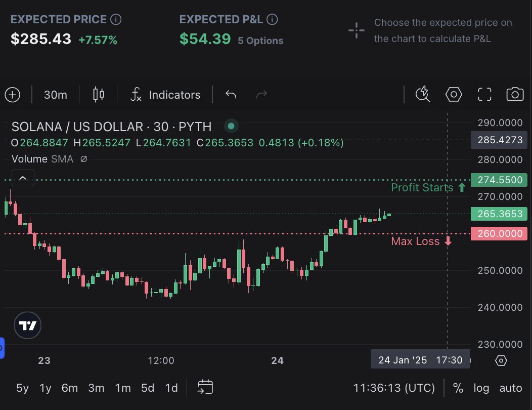Select the 1m time range
The height and width of the screenshot is (410, 532).
123,388
